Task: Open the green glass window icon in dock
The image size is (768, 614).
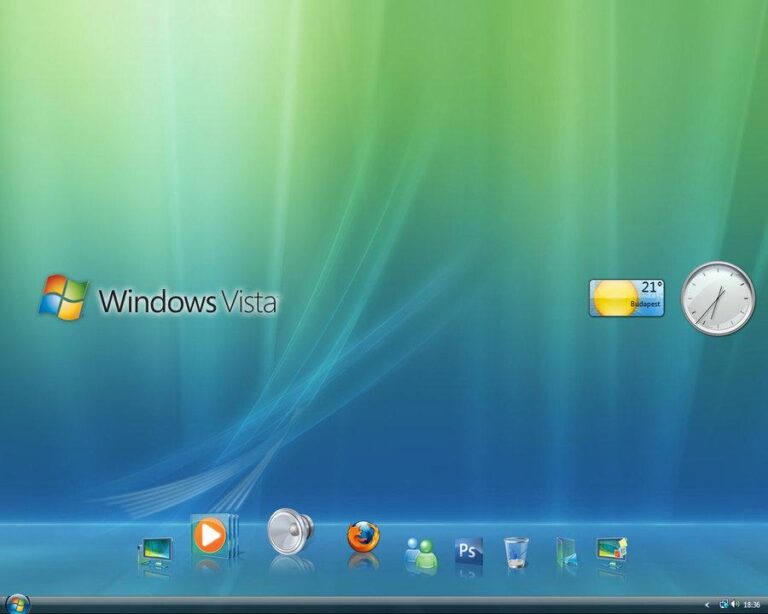Action: [566, 552]
